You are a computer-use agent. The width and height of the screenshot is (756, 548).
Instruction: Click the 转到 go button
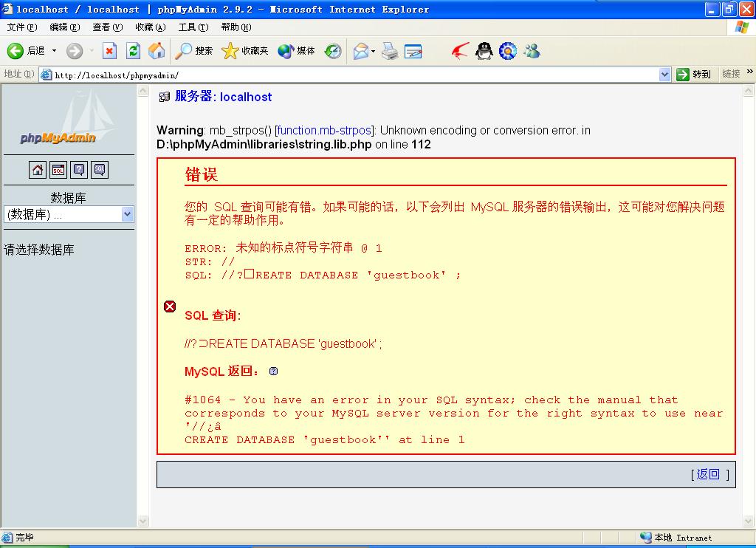pos(694,75)
